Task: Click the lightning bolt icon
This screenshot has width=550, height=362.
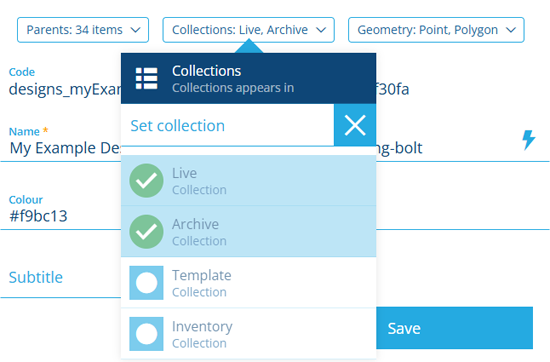Action: (x=529, y=140)
